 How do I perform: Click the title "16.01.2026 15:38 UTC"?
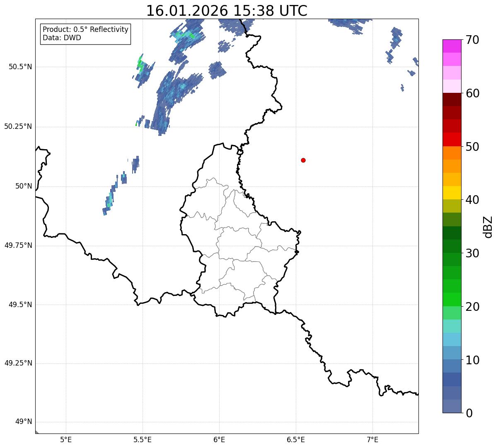tap(227, 11)
